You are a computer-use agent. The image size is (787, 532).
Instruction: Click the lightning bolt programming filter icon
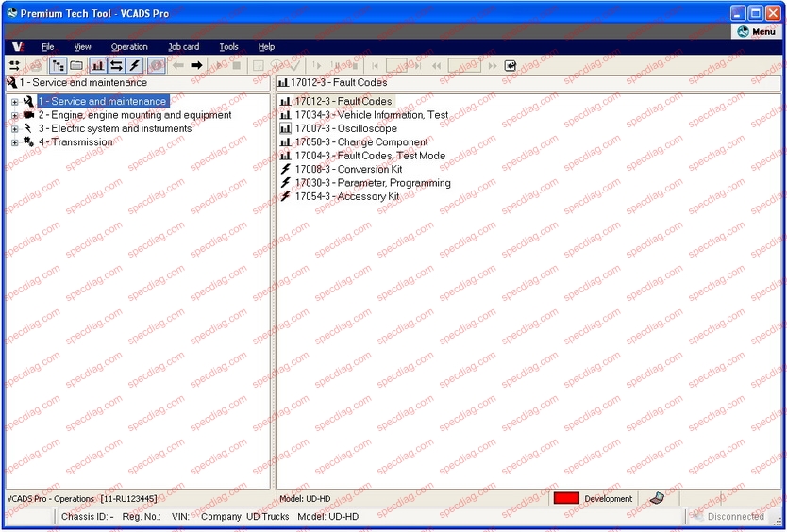click(x=134, y=65)
